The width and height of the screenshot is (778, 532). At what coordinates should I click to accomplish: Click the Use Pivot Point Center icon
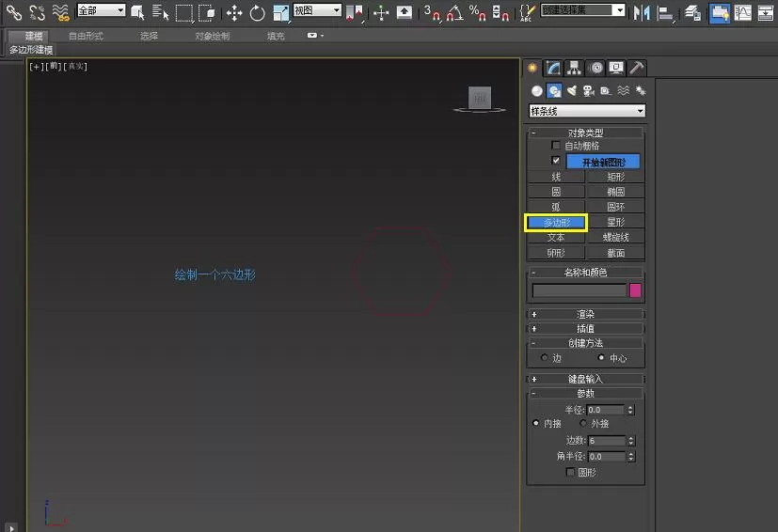[x=355, y=13]
